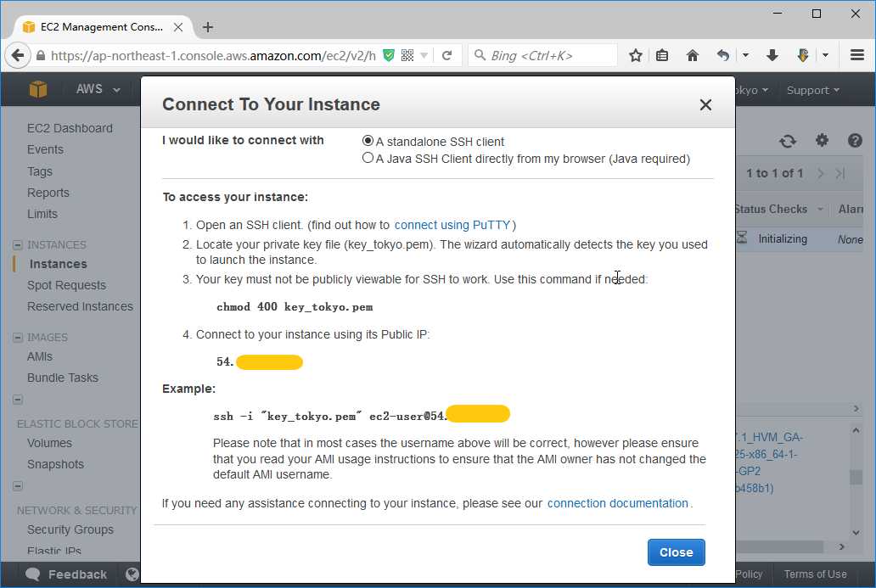Jump to last page of instances arrow
The height and width of the screenshot is (588, 876).
[x=839, y=173]
